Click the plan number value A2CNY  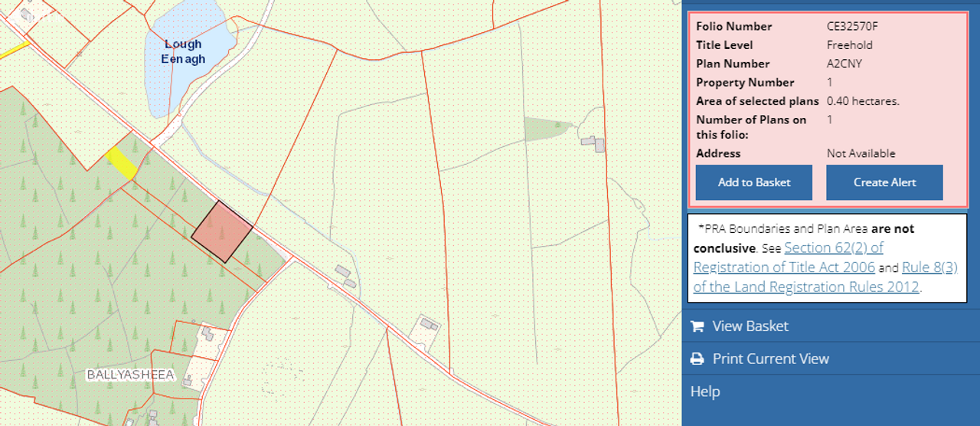point(844,64)
